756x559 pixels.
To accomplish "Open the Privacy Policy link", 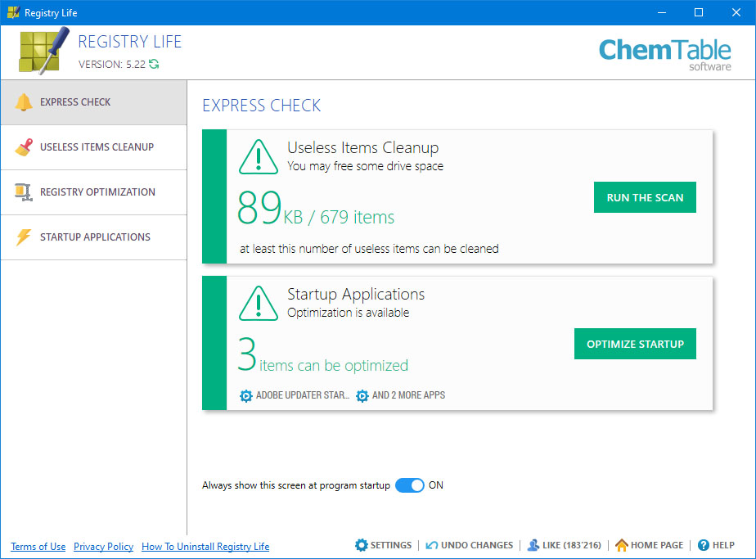I will click(103, 547).
